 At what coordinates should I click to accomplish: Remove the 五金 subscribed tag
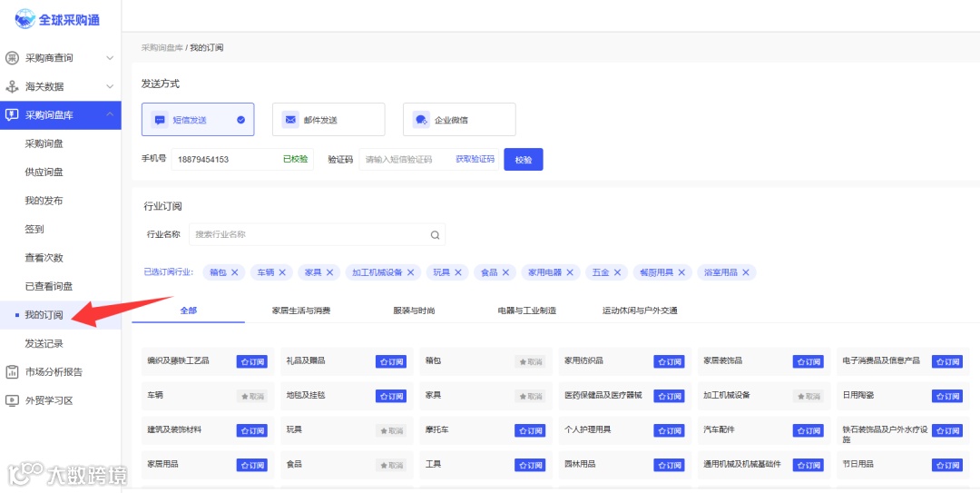pos(617,272)
